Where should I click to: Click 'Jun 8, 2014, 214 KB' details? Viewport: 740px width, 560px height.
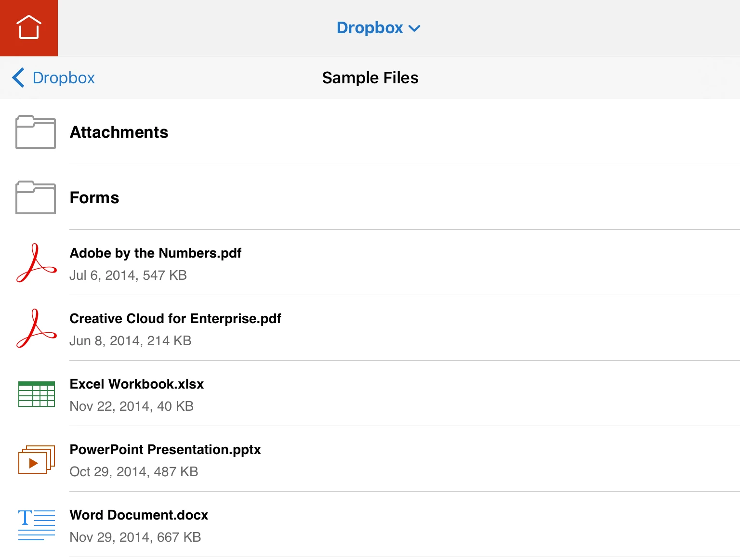pyautogui.click(x=131, y=340)
